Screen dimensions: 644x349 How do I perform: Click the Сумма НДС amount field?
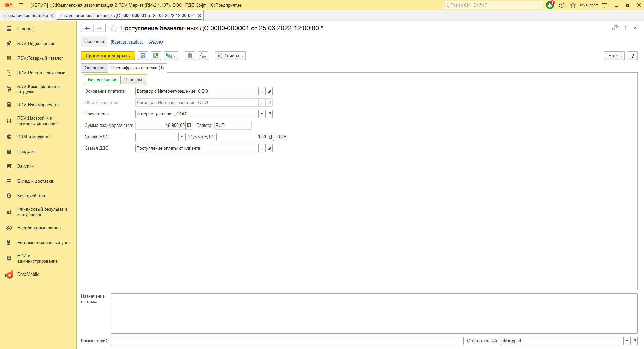point(241,137)
